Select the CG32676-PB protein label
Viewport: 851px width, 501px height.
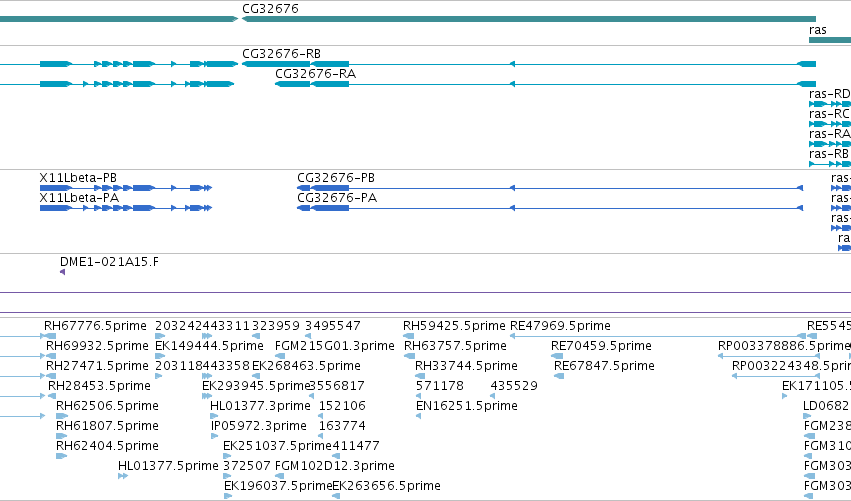[x=336, y=178]
